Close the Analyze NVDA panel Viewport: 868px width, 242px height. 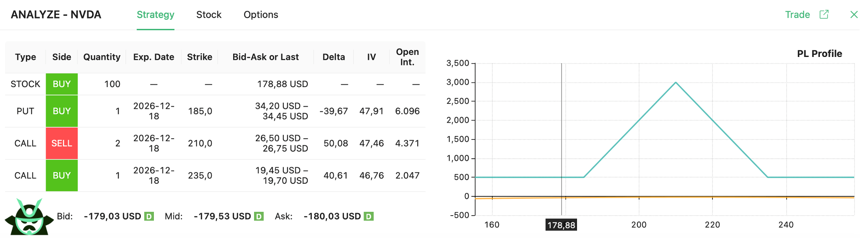pyautogui.click(x=854, y=15)
